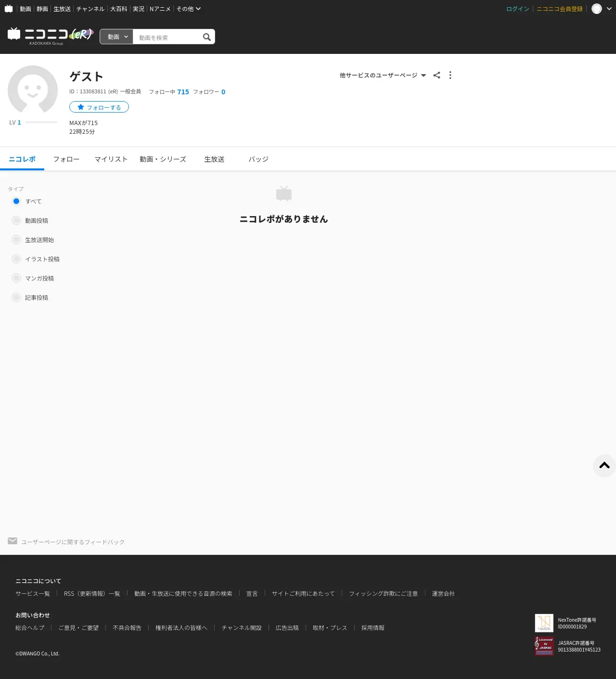Click the ID：133083811 text

point(88,91)
